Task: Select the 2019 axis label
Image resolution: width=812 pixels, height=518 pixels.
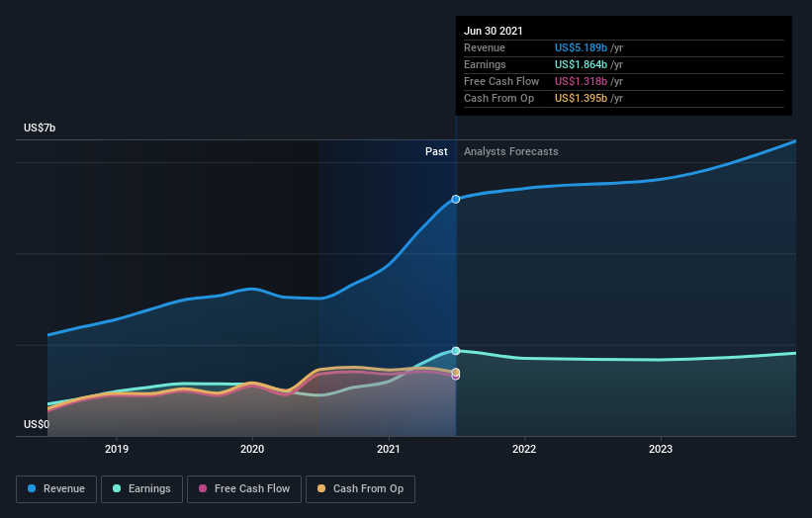Action: click(117, 449)
